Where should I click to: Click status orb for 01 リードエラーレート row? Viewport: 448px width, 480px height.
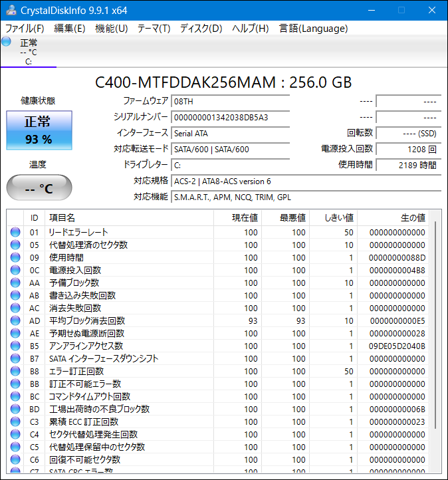15,232
